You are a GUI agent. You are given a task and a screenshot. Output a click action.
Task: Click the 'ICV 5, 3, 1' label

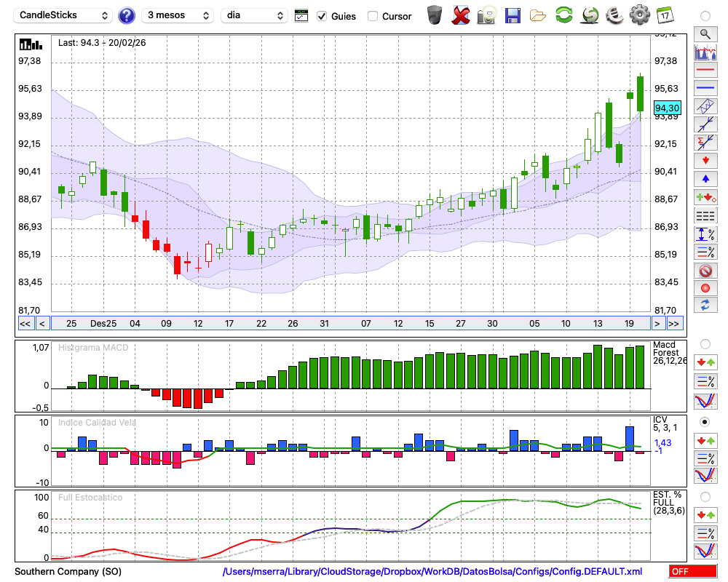coord(665,423)
